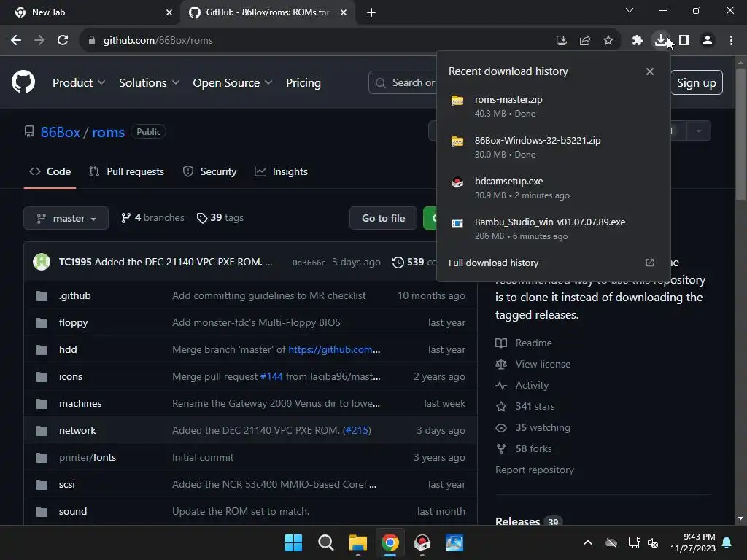View the 39 tags link
747x560 pixels.
pos(220,217)
